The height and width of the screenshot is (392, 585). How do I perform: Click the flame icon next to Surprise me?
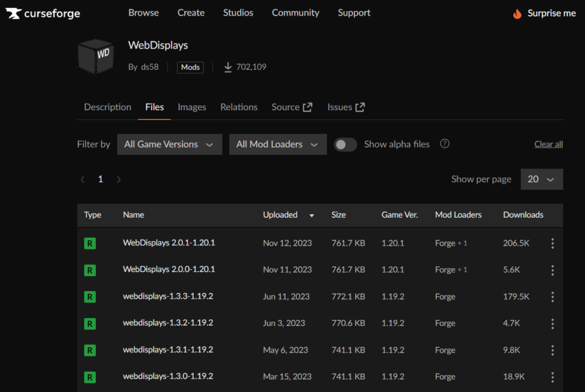(x=516, y=12)
